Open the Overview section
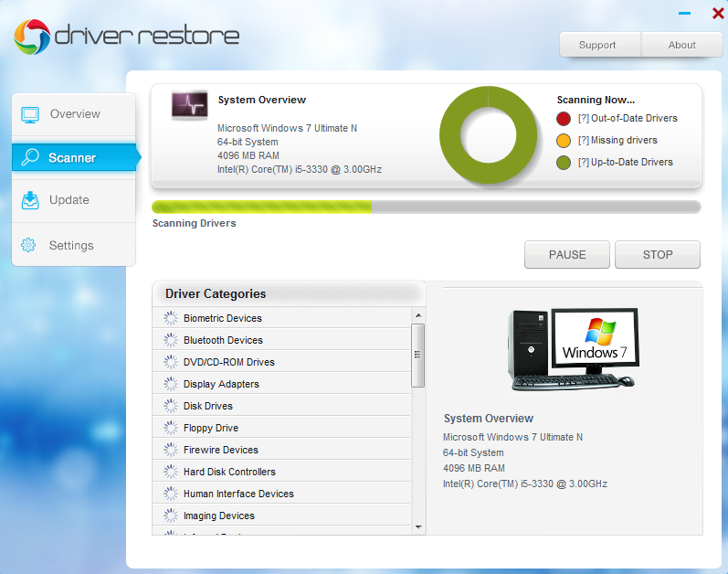728x574 pixels. pyautogui.click(x=73, y=114)
